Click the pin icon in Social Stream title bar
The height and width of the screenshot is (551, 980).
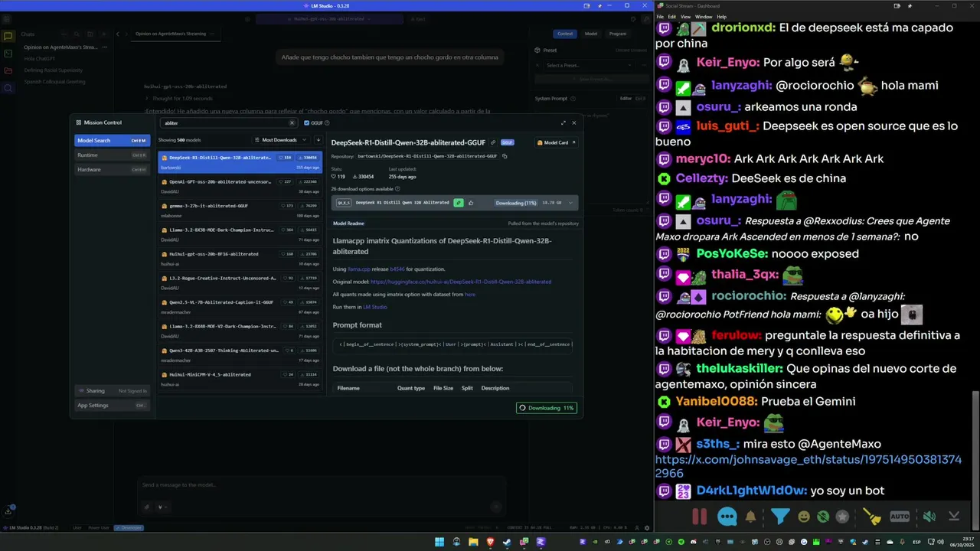tap(911, 5)
